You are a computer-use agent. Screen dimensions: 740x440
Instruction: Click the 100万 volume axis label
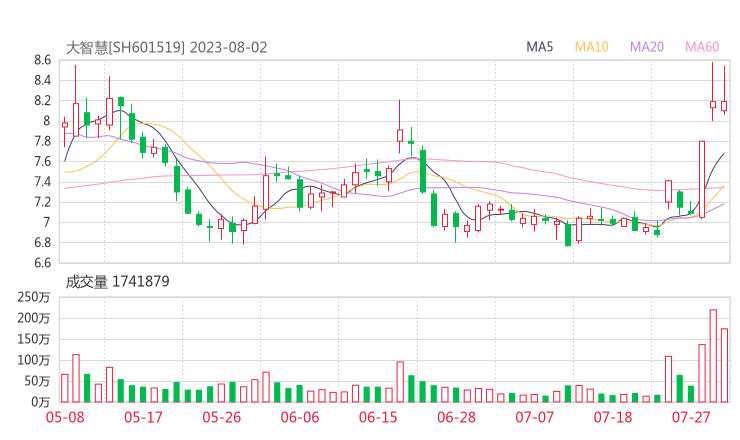34,360
